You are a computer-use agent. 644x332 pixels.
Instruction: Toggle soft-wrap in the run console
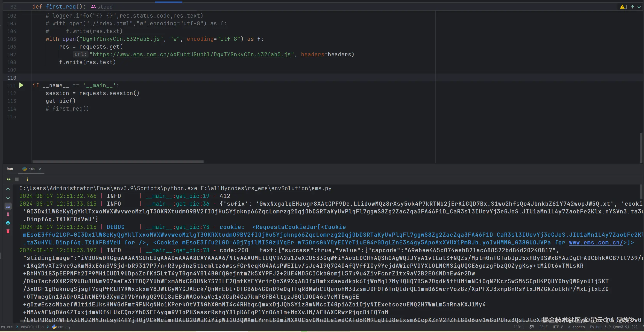click(x=8, y=206)
